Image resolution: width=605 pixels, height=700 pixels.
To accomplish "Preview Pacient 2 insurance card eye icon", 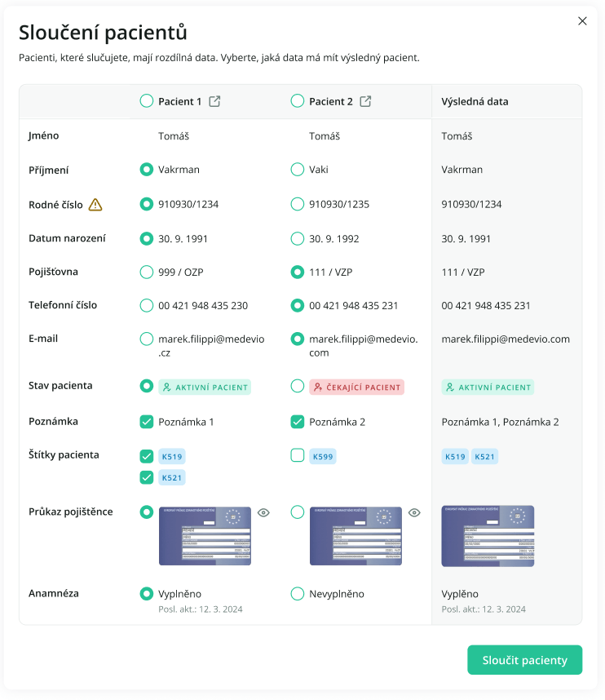I will [x=414, y=512].
